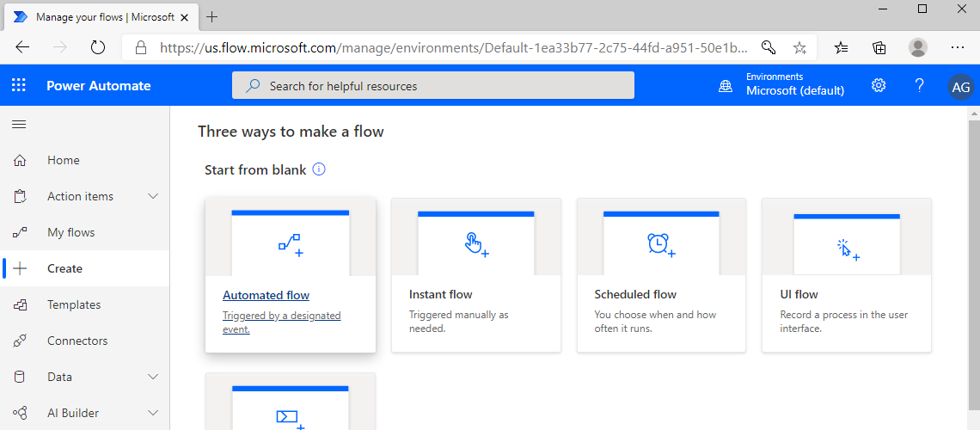Open the Automated flow link
Viewport: 980px width, 430px height.
(266, 295)
